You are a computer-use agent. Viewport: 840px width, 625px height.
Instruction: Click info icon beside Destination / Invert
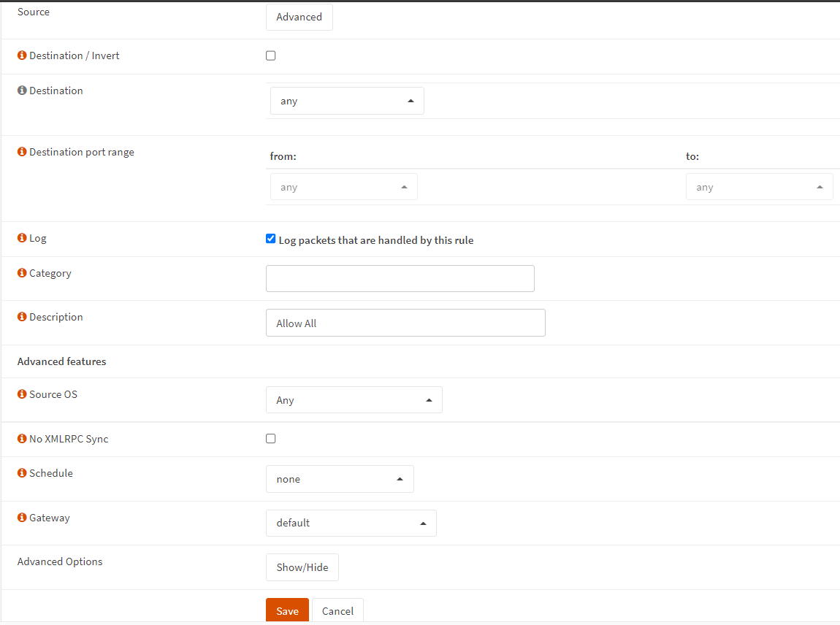pos(22,55)
